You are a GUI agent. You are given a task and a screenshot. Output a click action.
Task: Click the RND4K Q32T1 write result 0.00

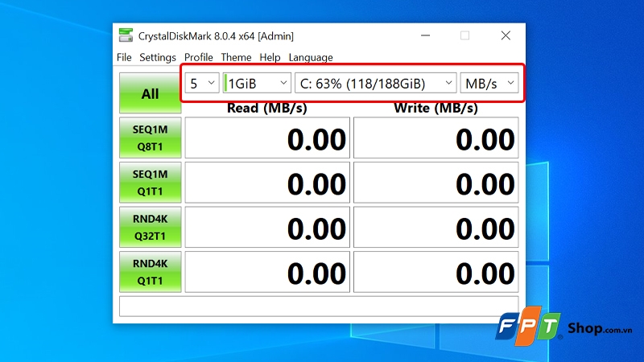(x=436, y=228)
